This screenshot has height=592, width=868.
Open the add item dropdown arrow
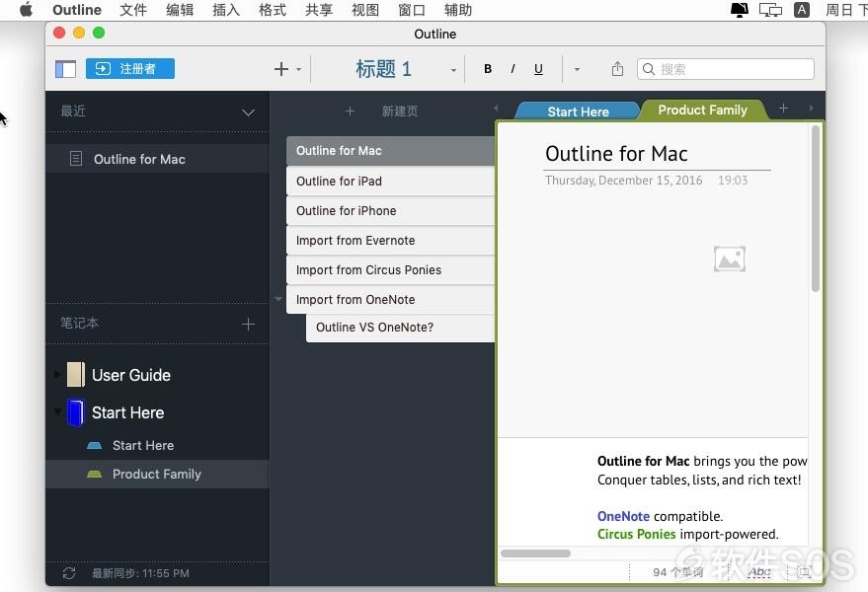click(x=299, y=70)
